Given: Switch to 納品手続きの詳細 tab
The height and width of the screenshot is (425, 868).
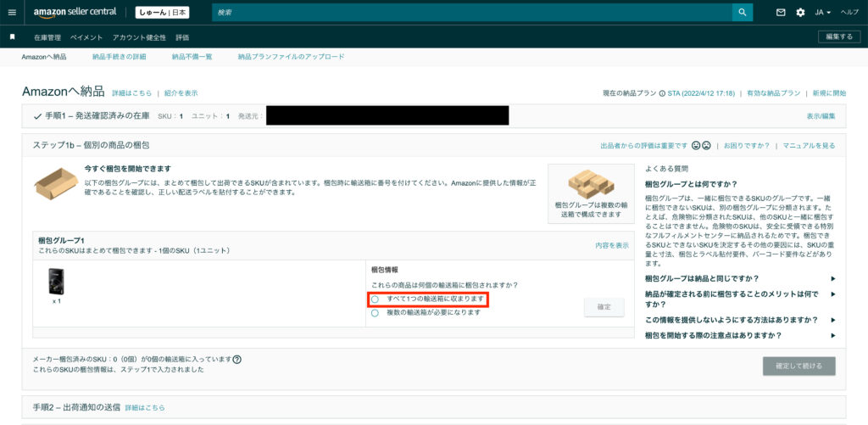Looking at the screenshot, I should [x=119, y=57].
